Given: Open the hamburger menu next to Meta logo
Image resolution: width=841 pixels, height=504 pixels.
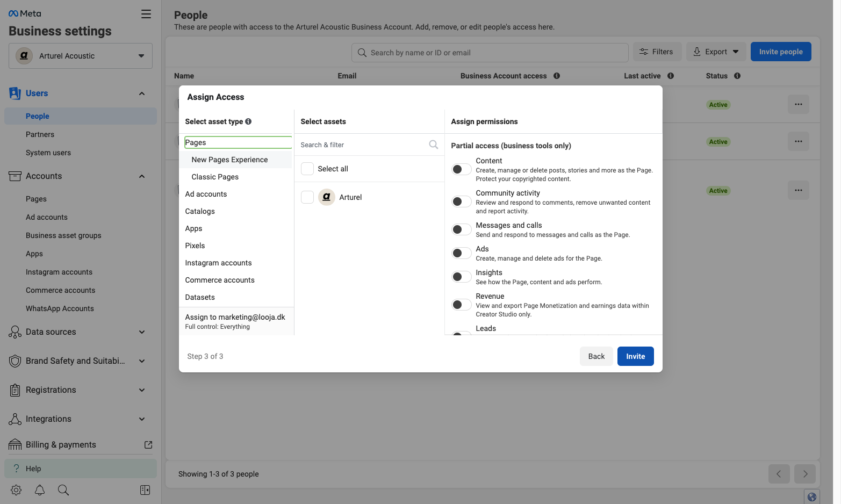Looking at the screenshot, I should coord(146,14).
